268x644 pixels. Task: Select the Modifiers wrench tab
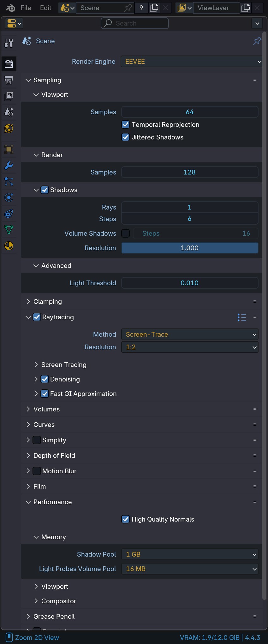tap(9, 165)
